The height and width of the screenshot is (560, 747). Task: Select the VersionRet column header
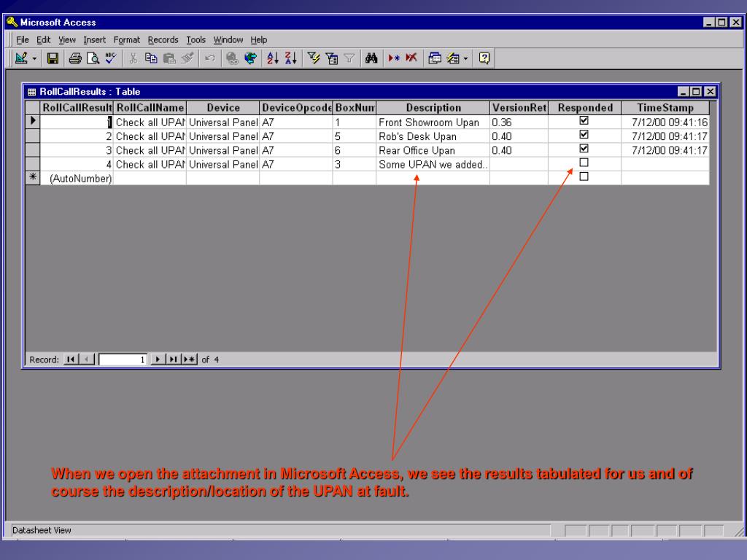click(519, 108)
